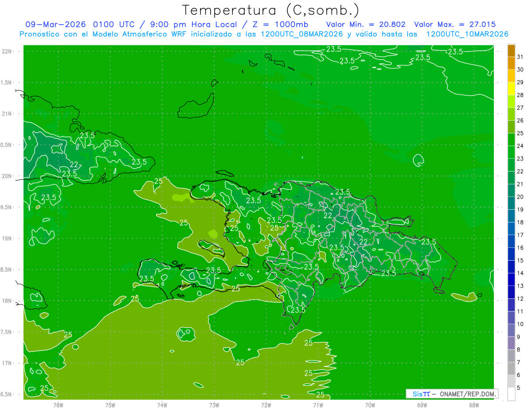Click the '25' contour label beside the 20N gridline

[x=158, y=180]
